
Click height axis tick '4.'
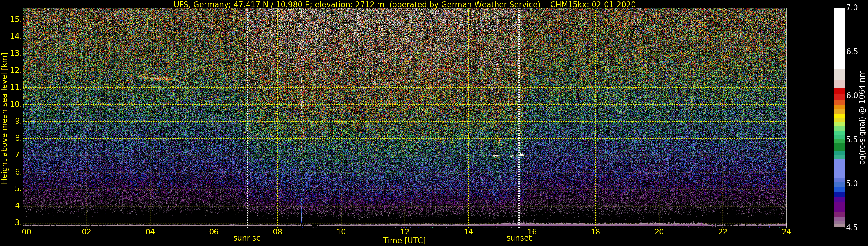pos(18,206)
